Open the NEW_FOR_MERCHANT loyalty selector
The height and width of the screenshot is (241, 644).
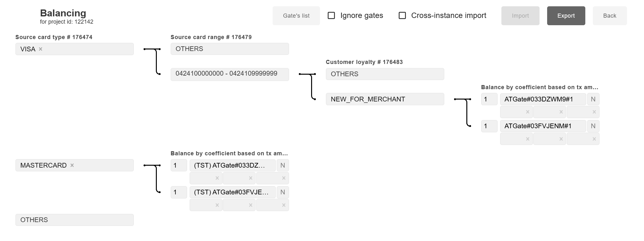385,99
